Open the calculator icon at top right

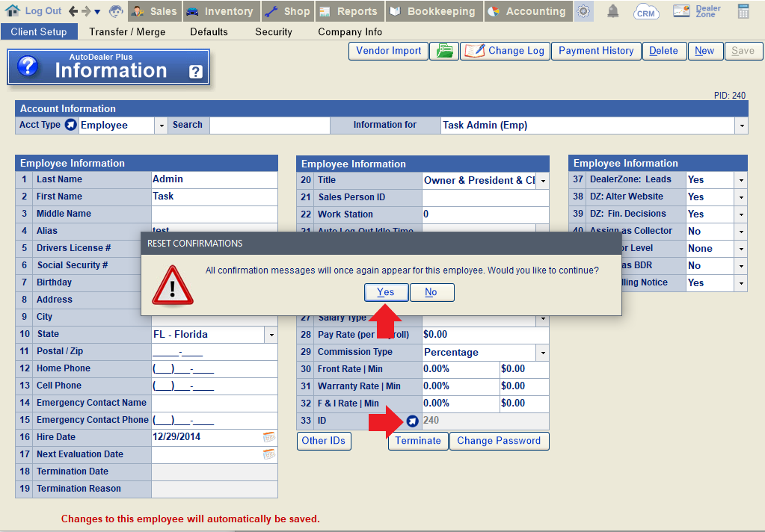(x=743, y=10)
